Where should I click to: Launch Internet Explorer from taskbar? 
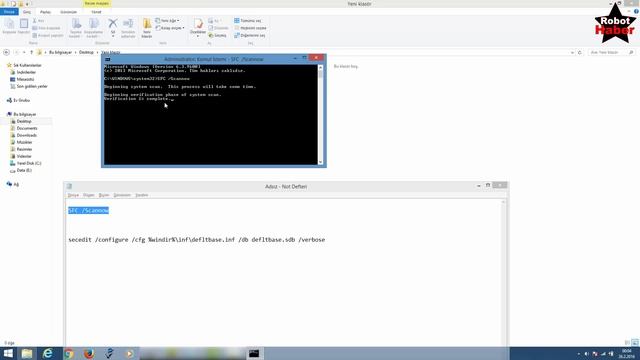pos(48,353)
